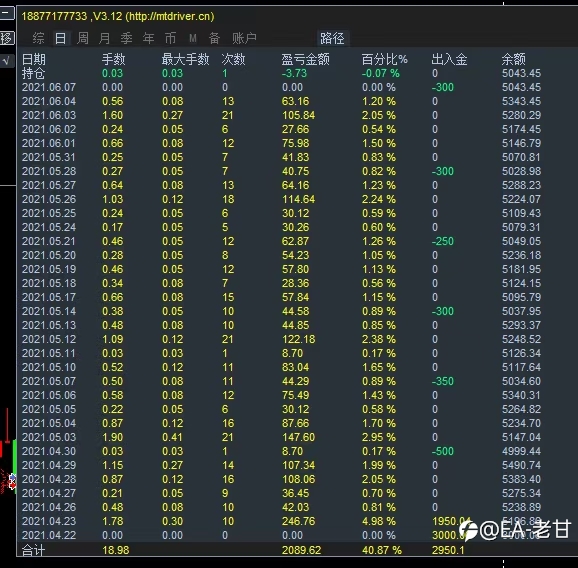The width and height of the screenshot is (578, 568).
Task: Select the 2021.05.04 date row
Action: tap(49, 424)
